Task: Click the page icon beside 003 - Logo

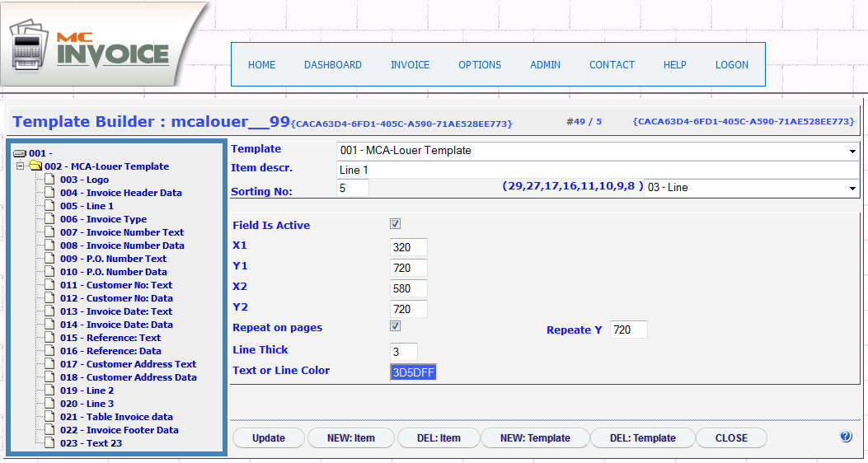Action: pos(50,180)
